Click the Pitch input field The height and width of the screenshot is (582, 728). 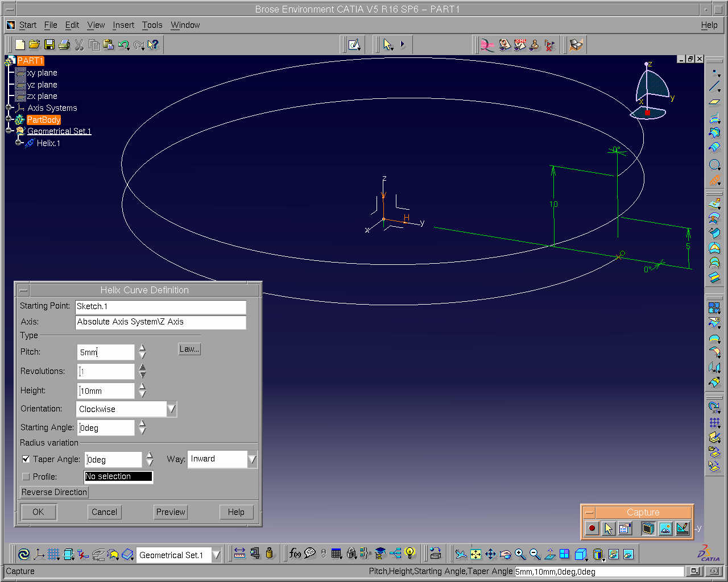pos(106,352)
